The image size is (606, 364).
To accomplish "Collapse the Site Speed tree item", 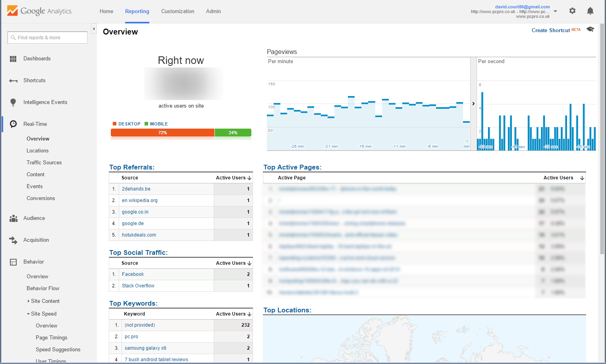I will point(28,314).
